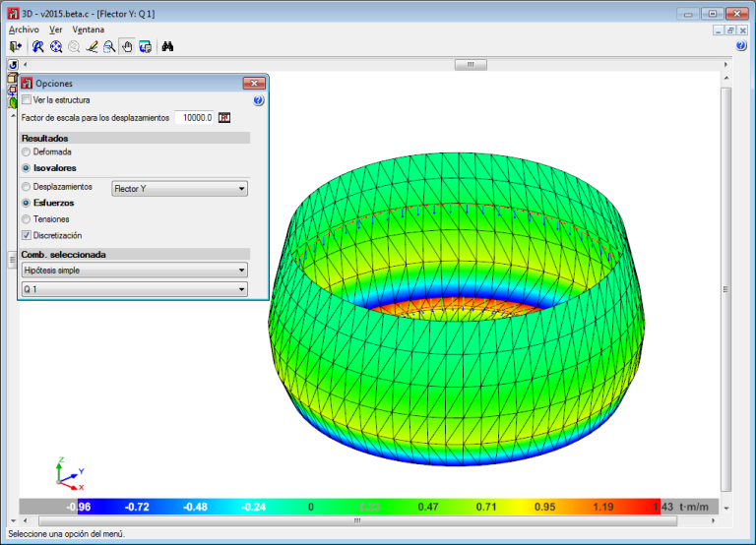Click the 0.47 green legend color

click(428, 507)
